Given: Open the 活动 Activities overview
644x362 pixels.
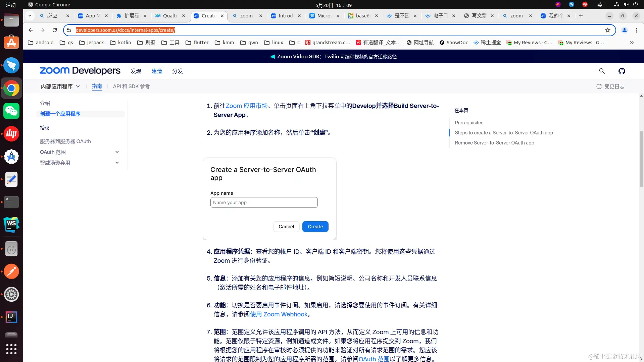Looking at the screenshot, I should [x=11, y=5].
